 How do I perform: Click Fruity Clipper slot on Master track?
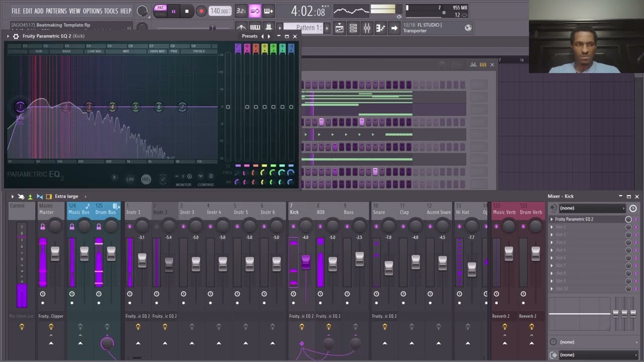point(51,316)
